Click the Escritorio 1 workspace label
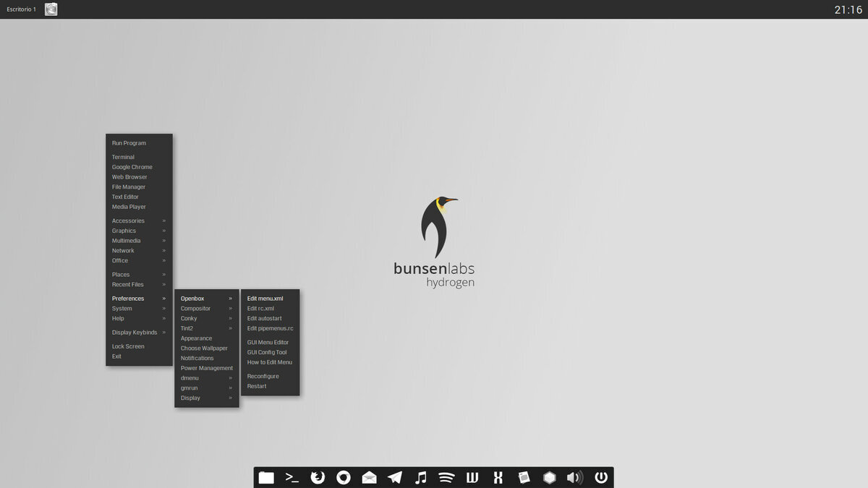The height and width of the screenshot is (488, 868). tap(20, 9)
